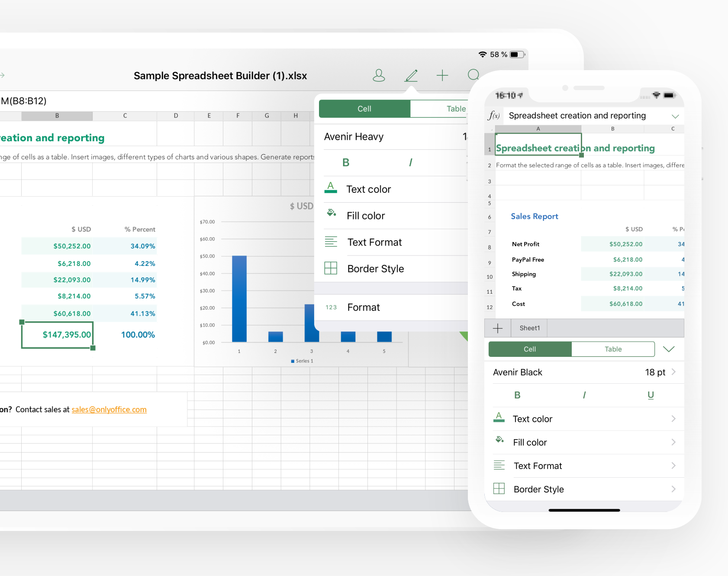Viewport: 728px width, 576px height.
Task: Tap the phone Border Style grid icon
Action: [x=499, y=489]
